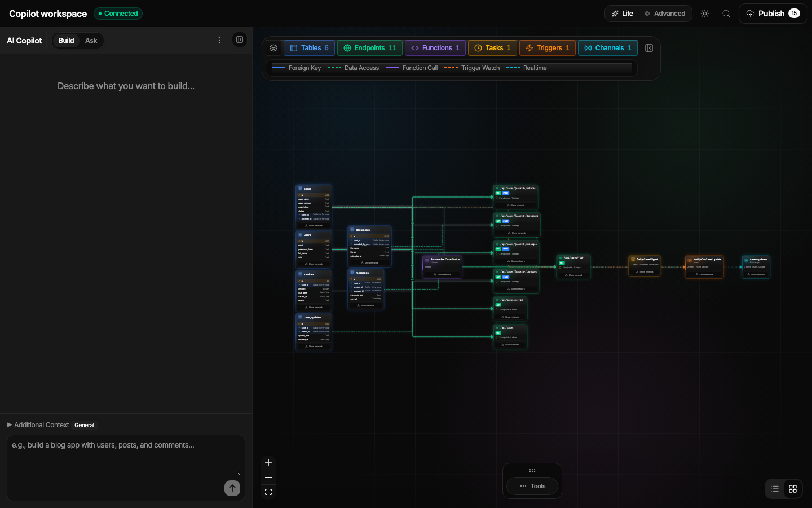Screen dimensions: 812x508
Task: Toggle Functions filter chip
Action: [x=435, y=48]
